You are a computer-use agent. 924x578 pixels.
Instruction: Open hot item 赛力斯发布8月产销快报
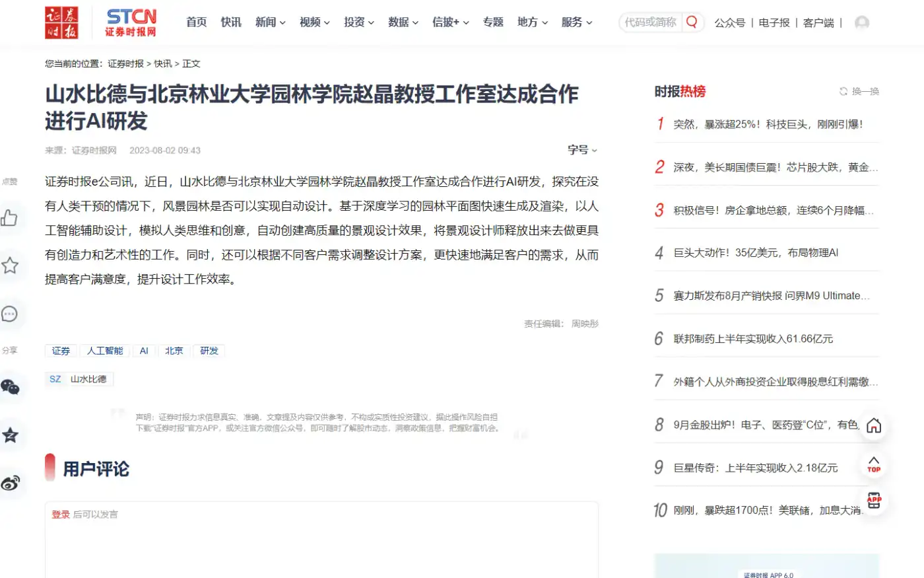pos(772,295)
